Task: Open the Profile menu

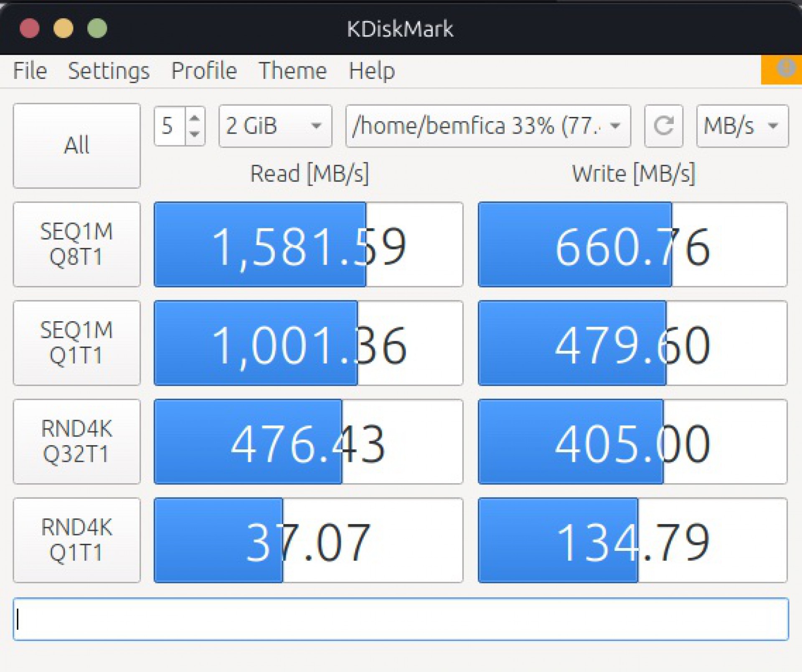Action: (204, 70)
